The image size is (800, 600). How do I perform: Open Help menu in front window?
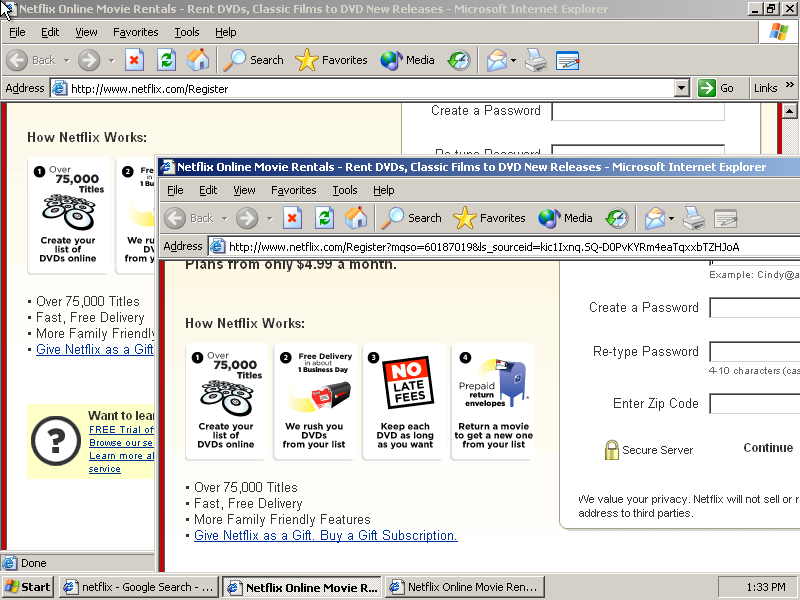[x=384, y=190]
